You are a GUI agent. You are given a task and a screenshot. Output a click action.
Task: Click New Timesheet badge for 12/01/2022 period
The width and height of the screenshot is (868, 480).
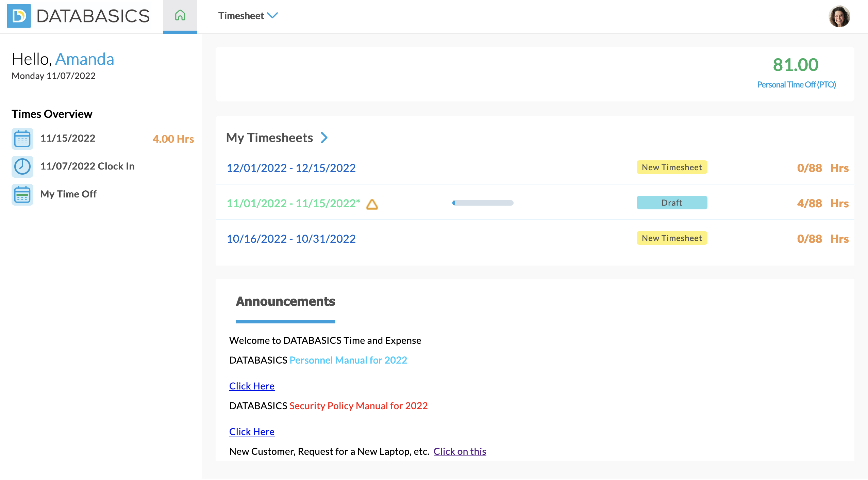click(x=671, y=167)
